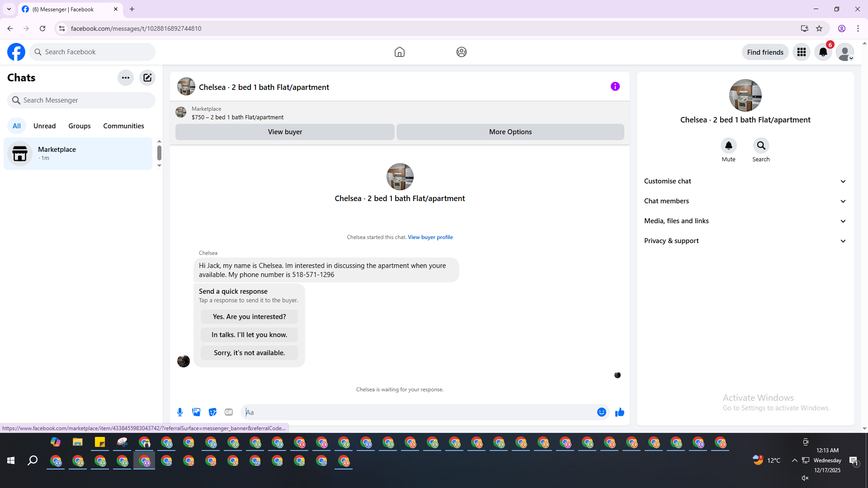This screenshot has width=868, height=488.
Task: Select the Communities chats filter
Action: point(123,126)
